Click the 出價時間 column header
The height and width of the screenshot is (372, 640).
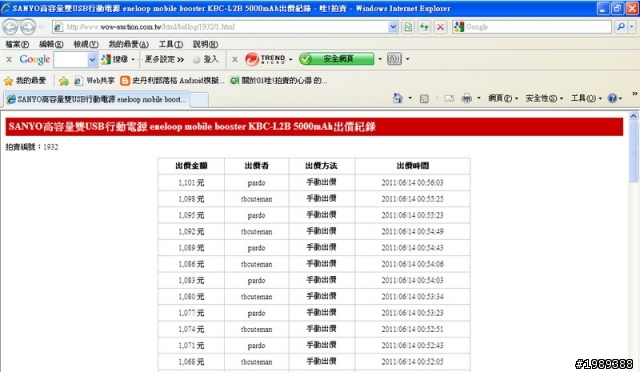[412, 166]
